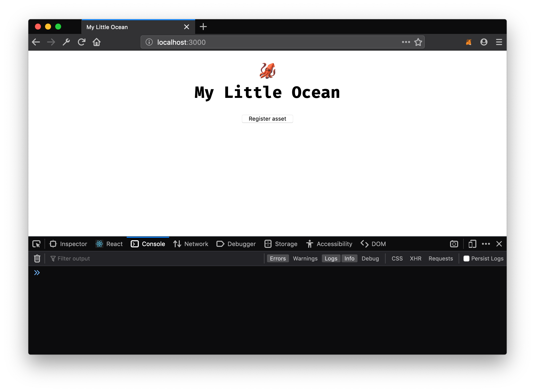The height and width of the screenshot is (392, 535).
Task: Open the Debugger panel
Action: (236, 244)
